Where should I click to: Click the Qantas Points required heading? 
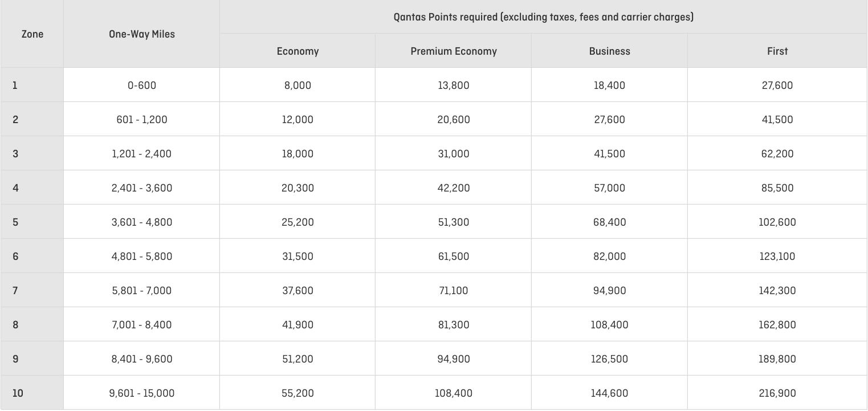coord(543,17)
